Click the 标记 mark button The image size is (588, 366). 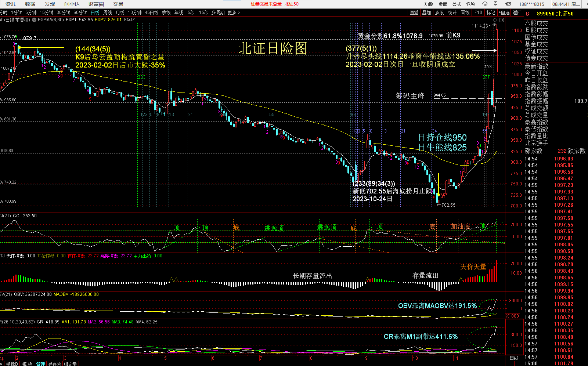click(x=491, y=12)
